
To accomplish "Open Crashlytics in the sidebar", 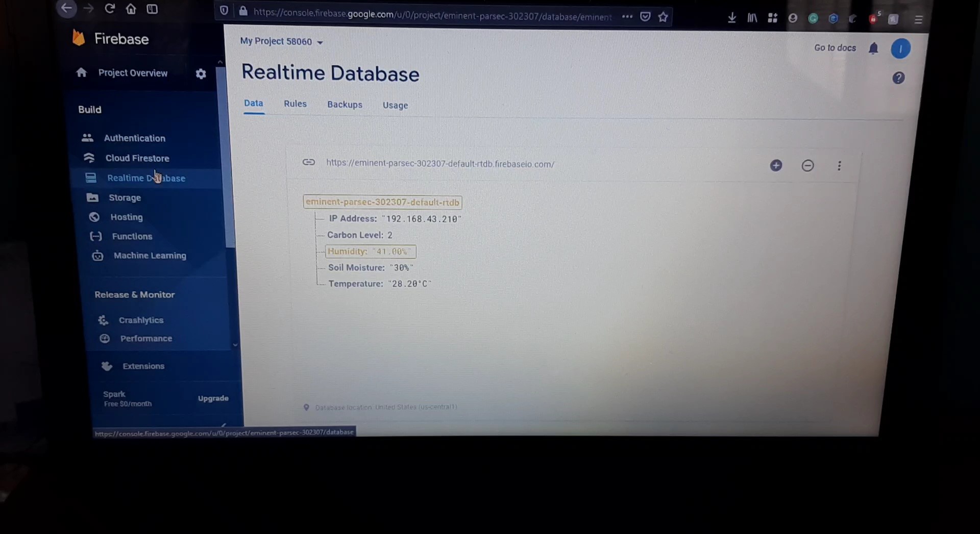I will (x=141, y=320).
